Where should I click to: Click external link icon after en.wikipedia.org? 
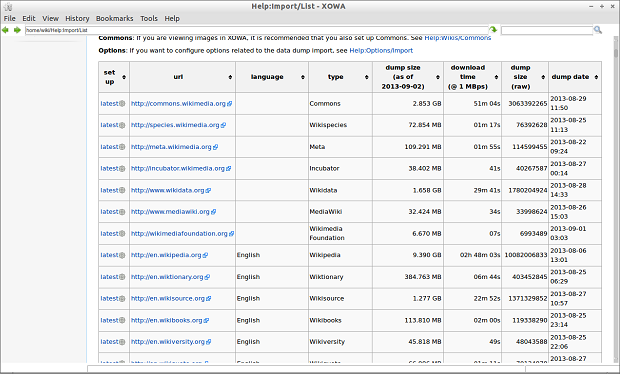tap(205, 255)
